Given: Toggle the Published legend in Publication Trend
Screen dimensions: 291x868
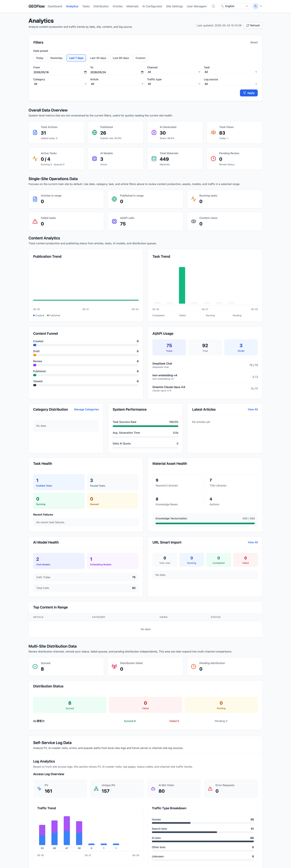Looking at the screenshot, I should pyautogui.click(x=54, y=315).
